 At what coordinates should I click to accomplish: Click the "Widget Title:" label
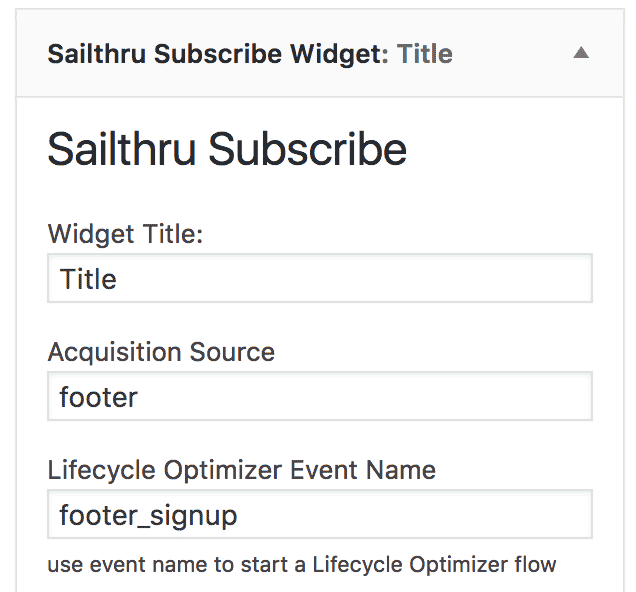(x=125, y=234)
